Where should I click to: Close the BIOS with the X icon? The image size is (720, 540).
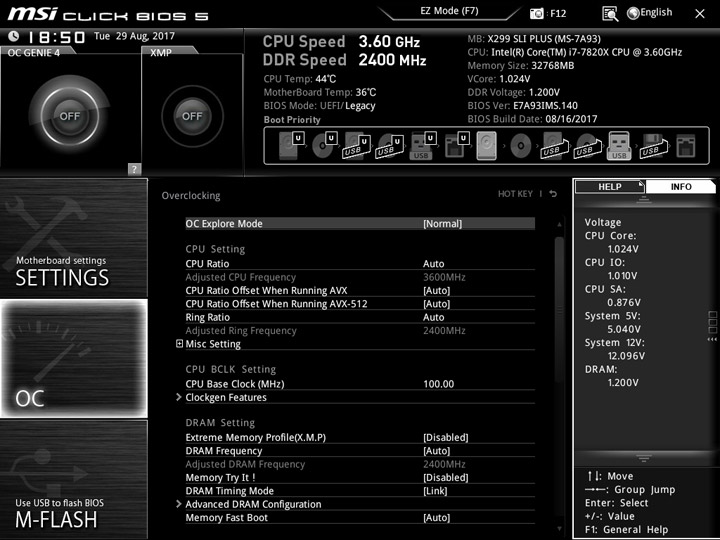click(700, 14)
